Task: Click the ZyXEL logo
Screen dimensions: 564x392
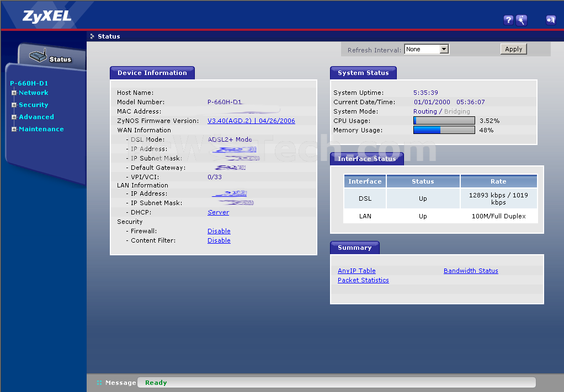Action: pos(47,16)
